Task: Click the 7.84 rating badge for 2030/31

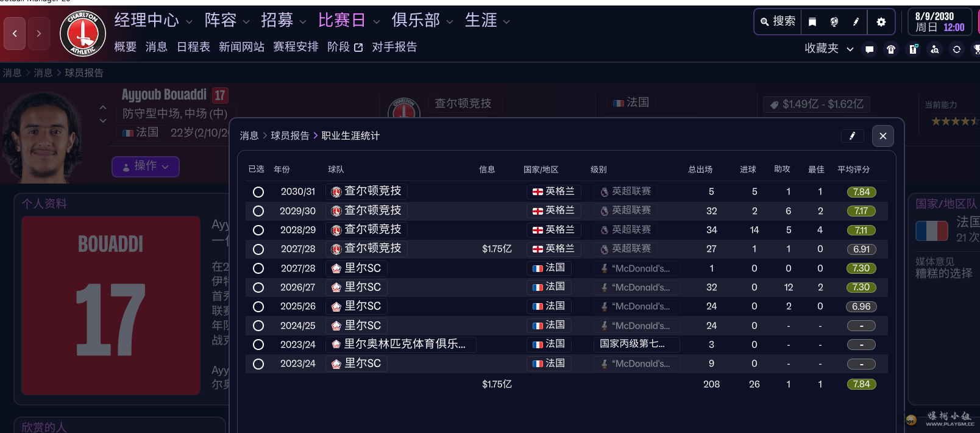Action: click(x=861, y=192)
